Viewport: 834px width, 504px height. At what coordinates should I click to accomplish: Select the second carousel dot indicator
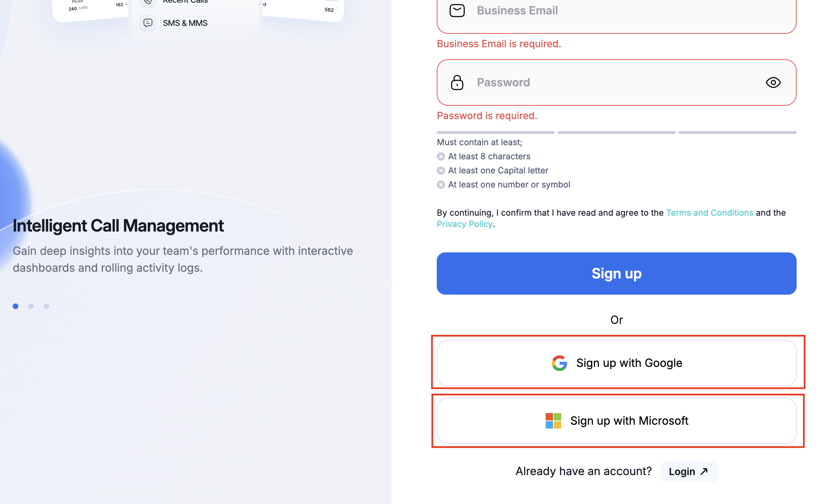(31, 306)
